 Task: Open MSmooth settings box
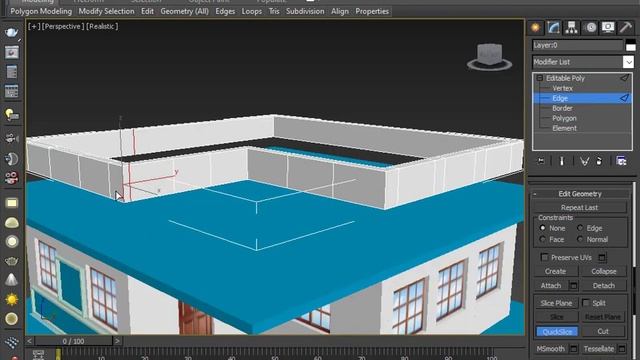573,349
